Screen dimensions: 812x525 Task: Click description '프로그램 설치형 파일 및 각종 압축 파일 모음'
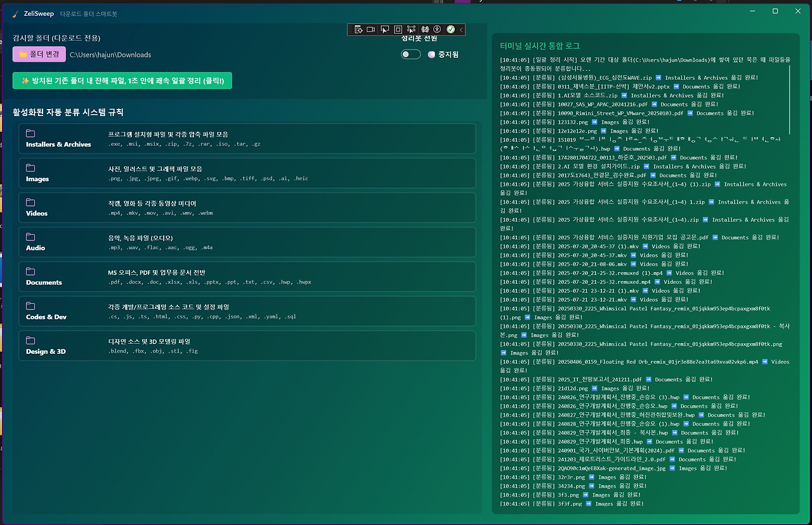coord(168,134)
